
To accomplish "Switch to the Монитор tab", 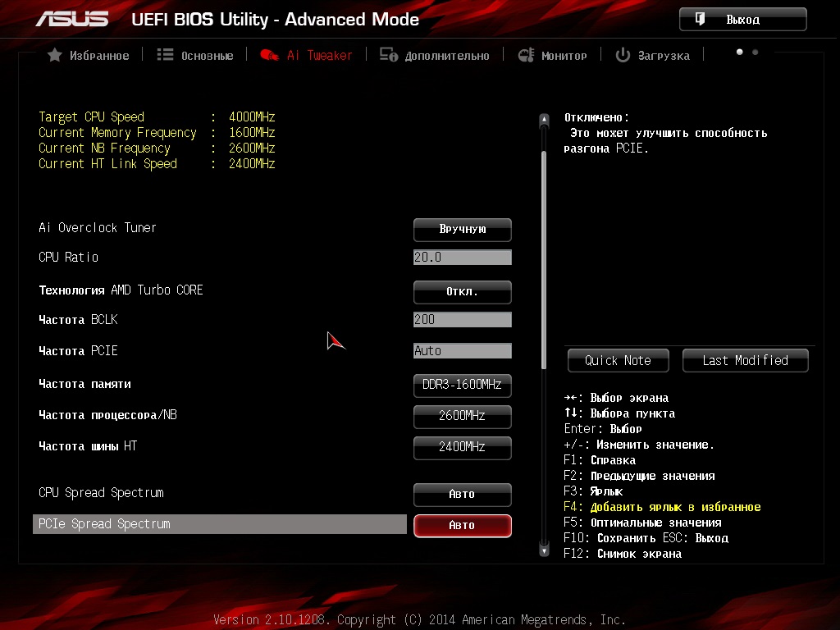I will click(552, 55).
